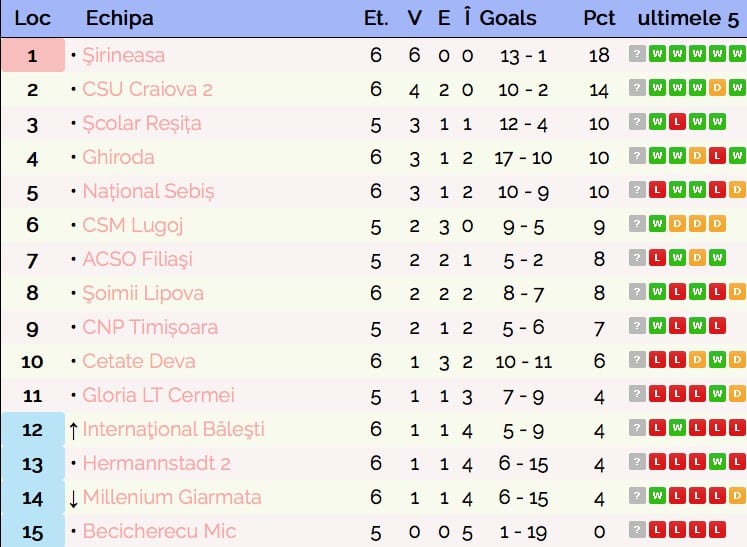
Task: Click the orange D badge in Ghiroda's form row
Action: tap(696, 157)
